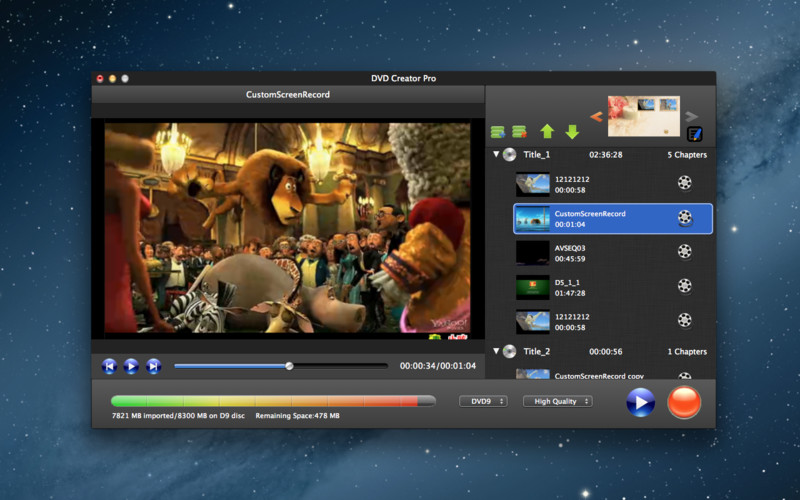Viewport: 800px width, 500px height.
Task: Click the remove title icon with red mark
Action: coord(519,132)
